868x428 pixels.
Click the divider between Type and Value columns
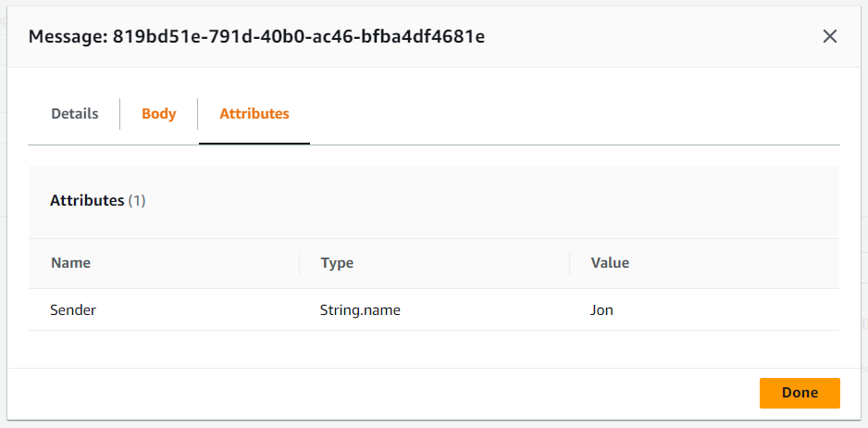[570, 263]
